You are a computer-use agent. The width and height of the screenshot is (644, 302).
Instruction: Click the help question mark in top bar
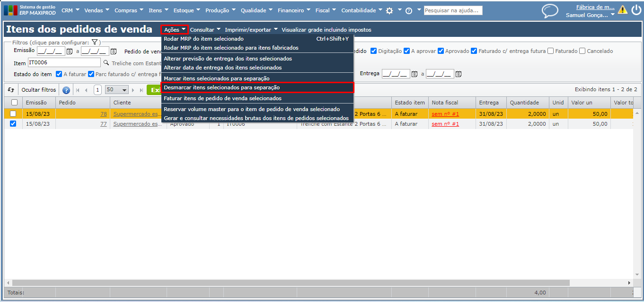pyautogui.click(x=409, y=10)
